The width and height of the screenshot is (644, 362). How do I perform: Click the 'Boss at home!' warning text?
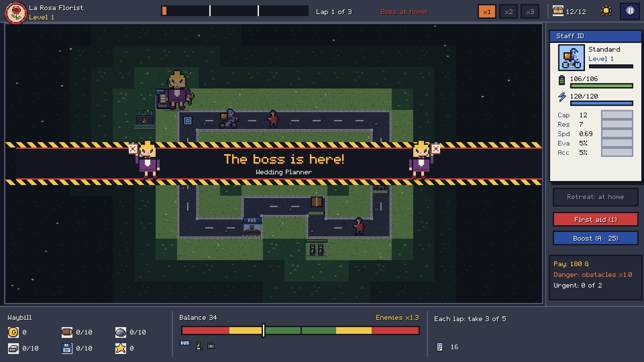click(404, 12)
